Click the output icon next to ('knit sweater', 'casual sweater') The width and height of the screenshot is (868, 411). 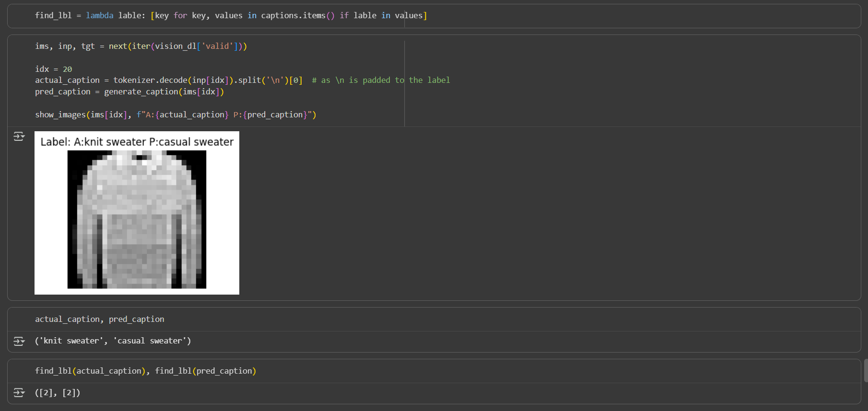[x=19, y=341]
